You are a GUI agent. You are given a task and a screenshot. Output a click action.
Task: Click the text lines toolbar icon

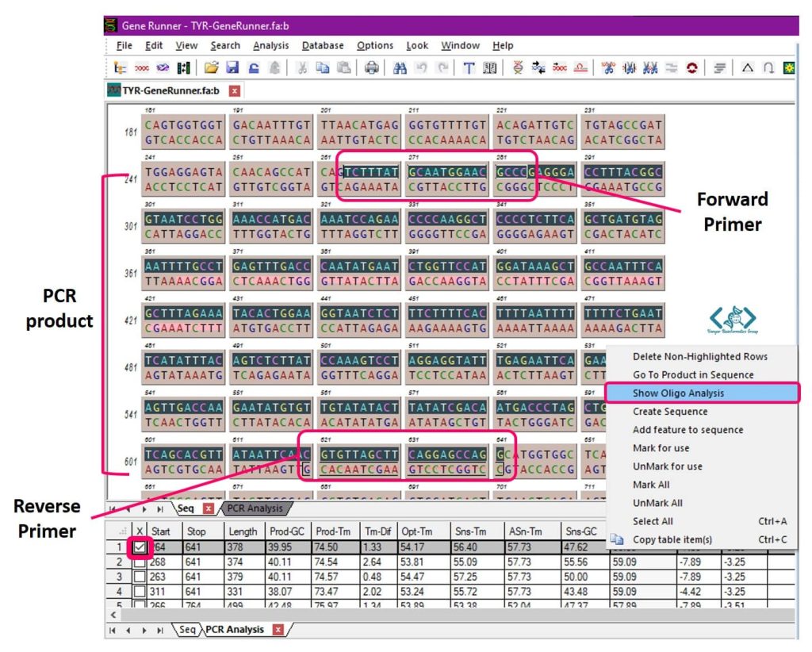point(719,68)
